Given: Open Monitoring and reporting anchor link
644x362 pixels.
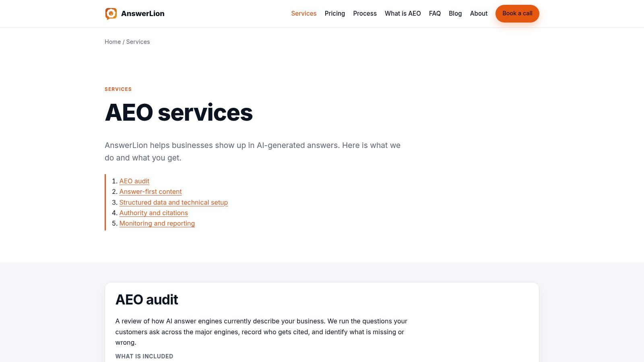Looking at the screenshot, I should point(157,224).
